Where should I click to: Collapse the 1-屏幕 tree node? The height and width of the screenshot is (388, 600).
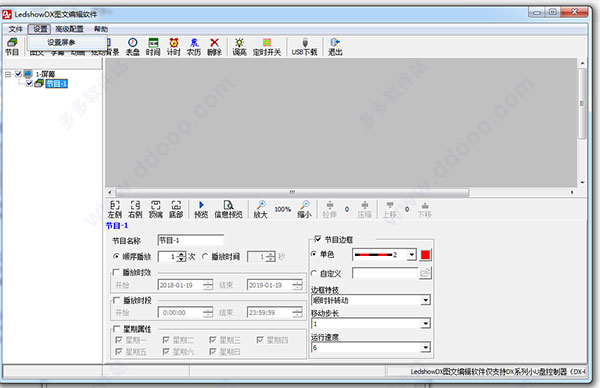click(x=8, y=74)
